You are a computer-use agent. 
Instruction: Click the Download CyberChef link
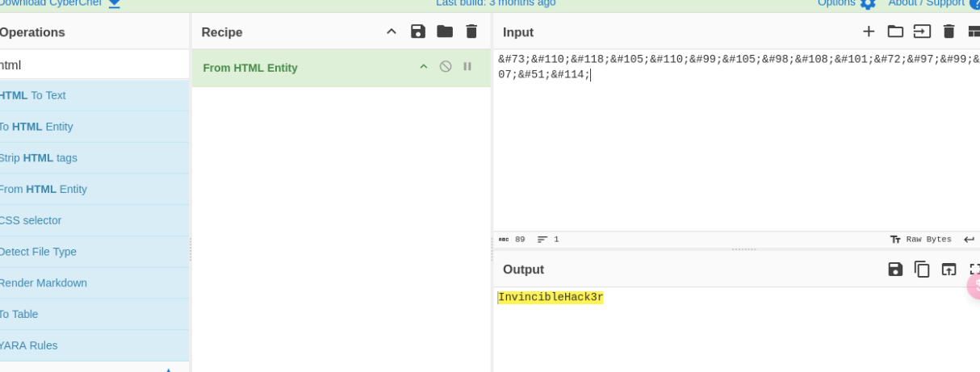[57, 3]
